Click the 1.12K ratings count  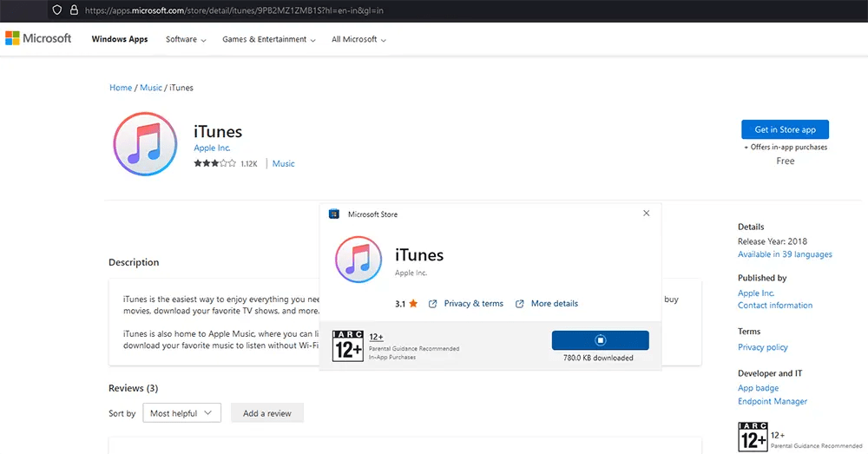[x=249, y=164]
